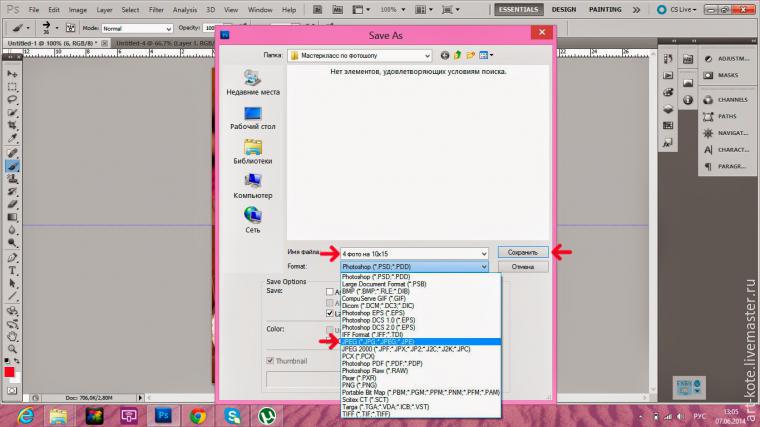Go up one folder level in dialog
The width and height of the screenshot is (760, 427).
(457, 55)
